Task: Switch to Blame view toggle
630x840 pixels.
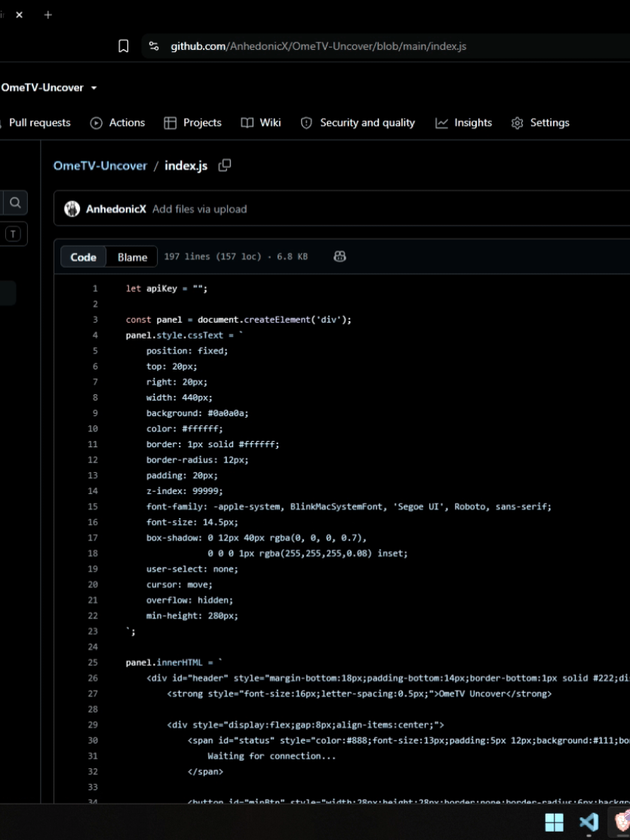Action: click(133, 257)
